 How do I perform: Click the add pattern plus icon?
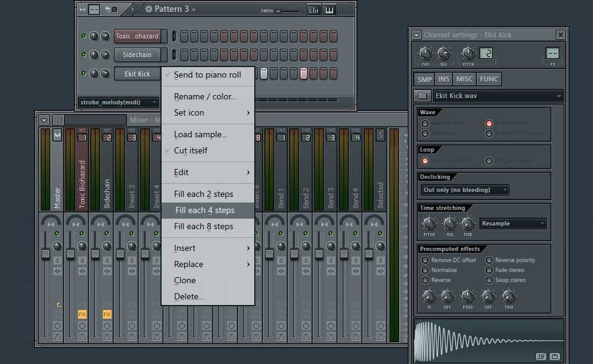[x=149, y=9]
